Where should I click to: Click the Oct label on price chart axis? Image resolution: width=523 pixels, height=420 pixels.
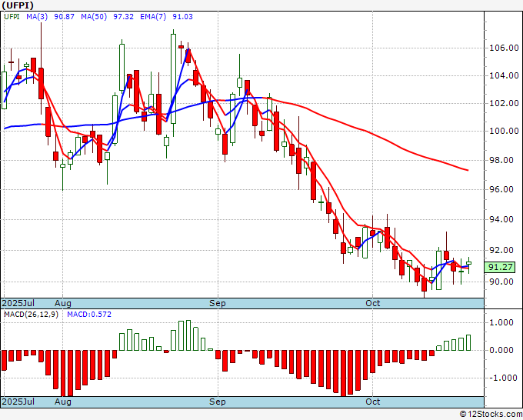[372, 303]
